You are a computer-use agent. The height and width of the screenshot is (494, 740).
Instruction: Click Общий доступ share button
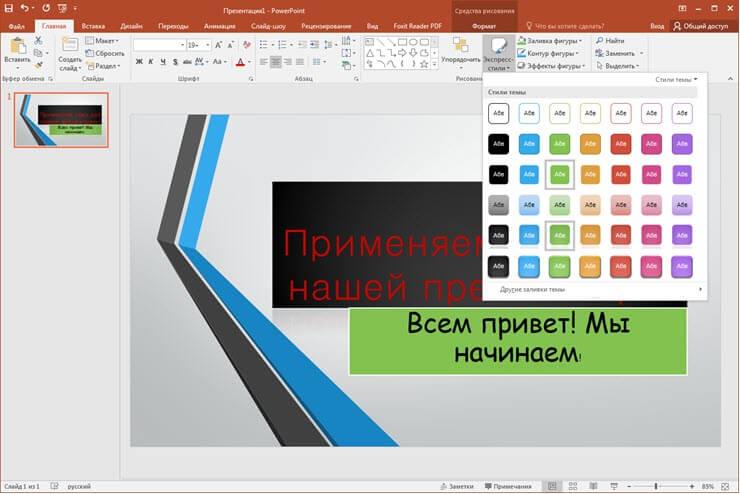701,26
